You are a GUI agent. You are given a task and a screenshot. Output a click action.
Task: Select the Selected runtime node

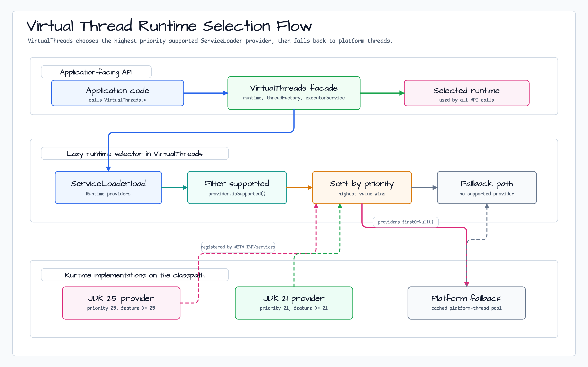point(467,93)
